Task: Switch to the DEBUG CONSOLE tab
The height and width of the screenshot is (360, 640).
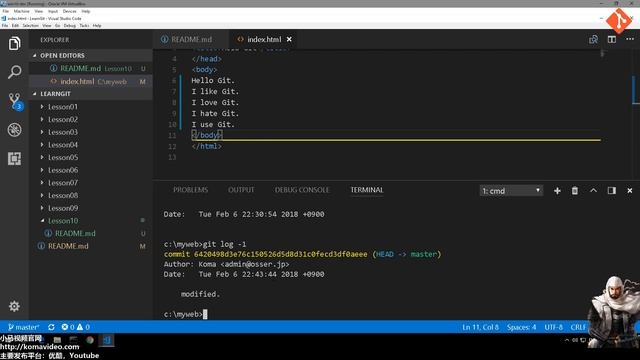Action: point(302,190)
